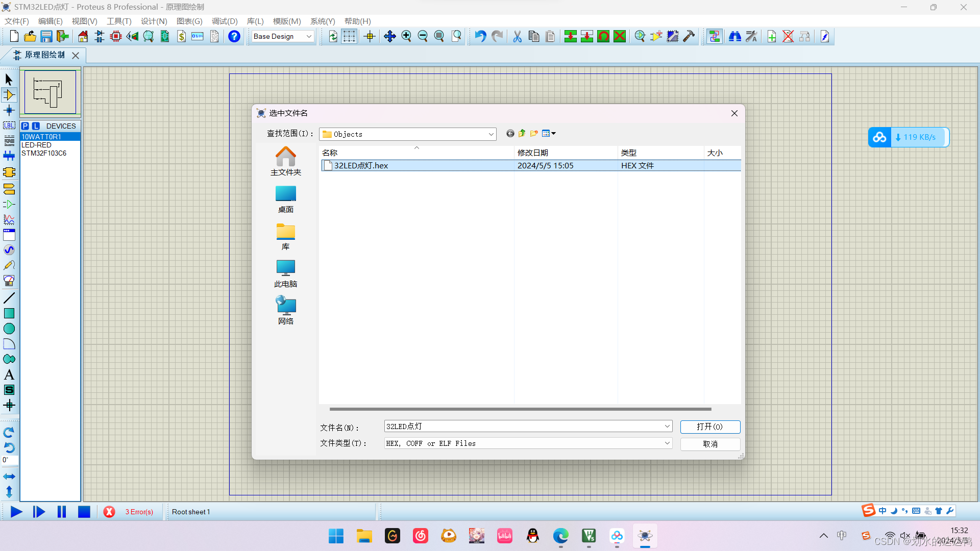Open PCB Layout chip icon in toolbar
Screen dimensions: 980x551
tap(116, 36)
